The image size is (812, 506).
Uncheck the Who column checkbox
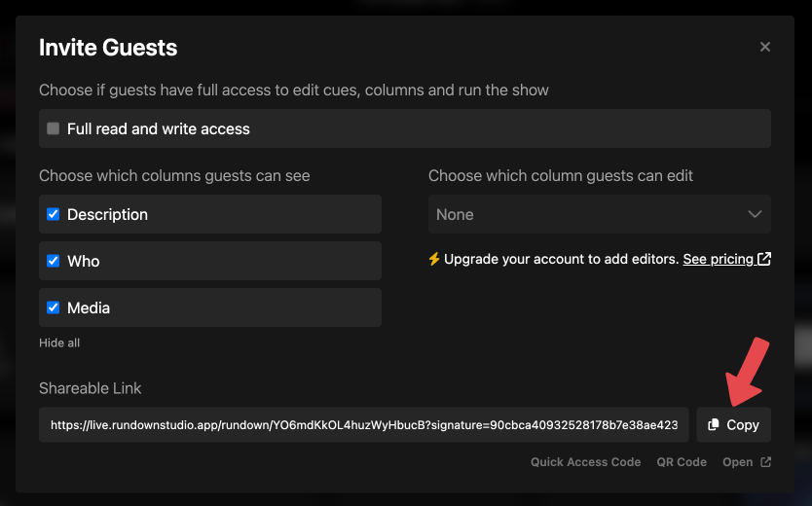(53, 261)
